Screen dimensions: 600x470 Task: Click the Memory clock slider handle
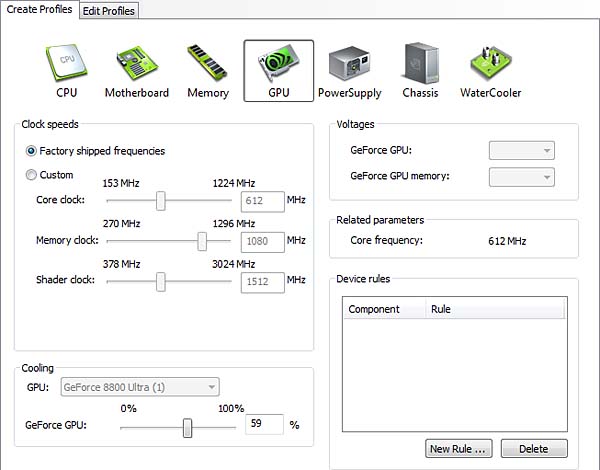tap(202, 241)
